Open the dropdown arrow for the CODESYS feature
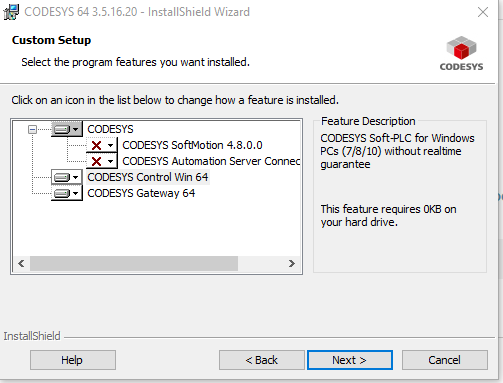This screenshot has height=383, width=503. [x=76, y=129]
